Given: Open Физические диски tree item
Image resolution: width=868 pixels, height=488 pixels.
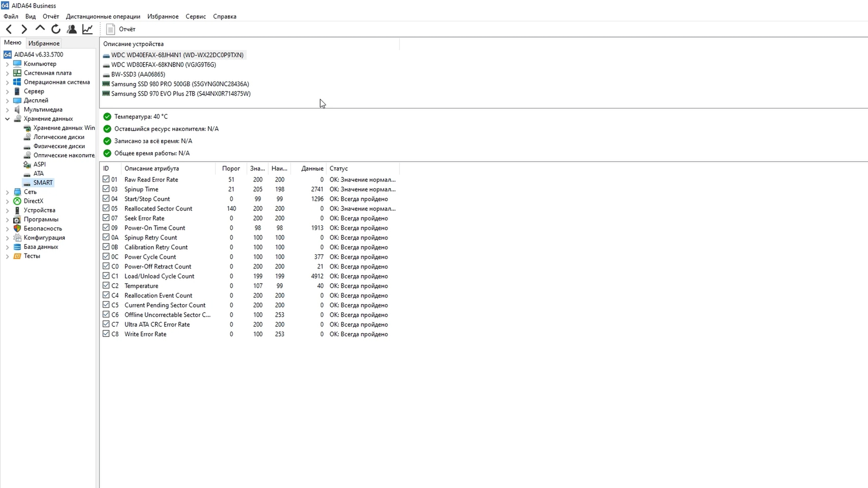Looking at the screenshot, I should click(59, 146).
